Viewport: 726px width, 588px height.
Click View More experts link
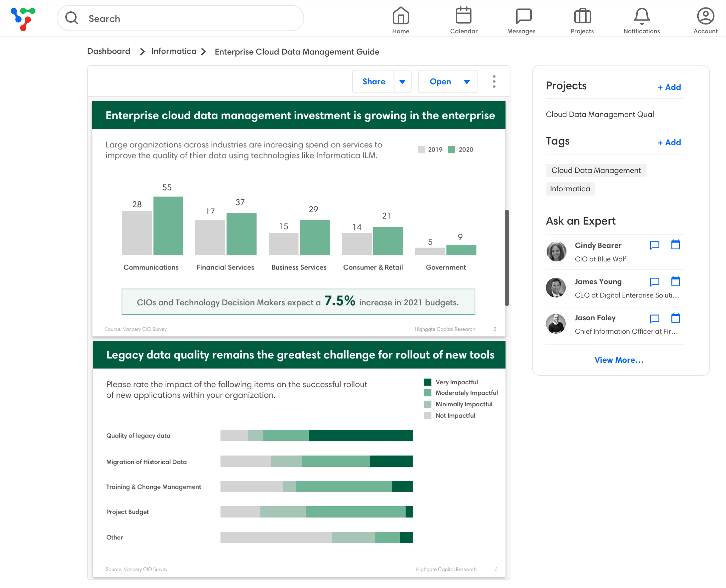[x=619, y=360]
